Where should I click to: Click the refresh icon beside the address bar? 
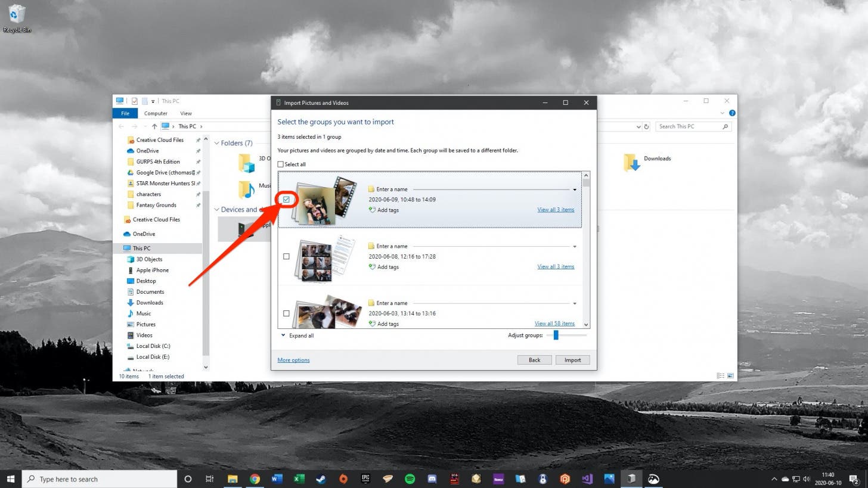[x=646, y=126]
